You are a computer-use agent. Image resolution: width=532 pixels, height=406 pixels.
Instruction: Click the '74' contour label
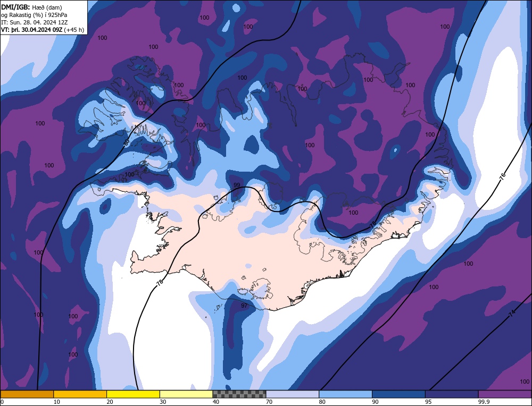pyautogui.click(x=512, y=314)
